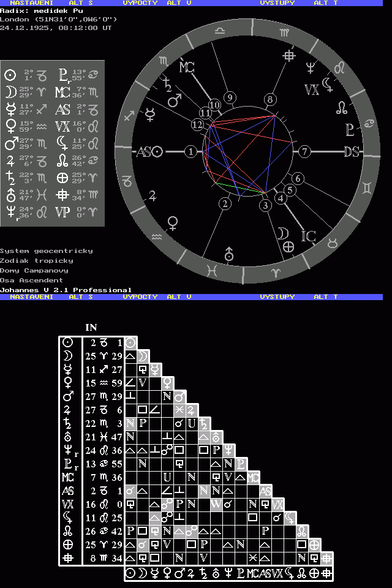Image resolution: width=392 pixels, height=588 pixels.
Task: Click the house 7 circle marker
Action: pyautogui.click(x=304, y=151)
